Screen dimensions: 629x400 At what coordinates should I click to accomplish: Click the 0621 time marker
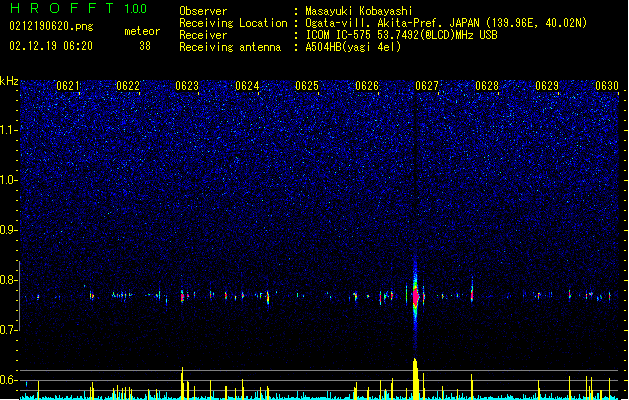(68, 86)
